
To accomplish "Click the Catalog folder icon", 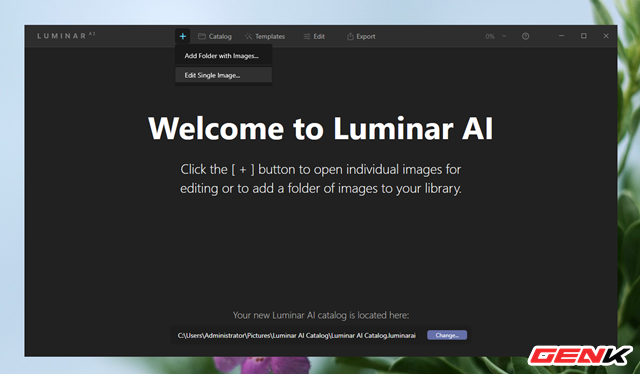I will [x=202, y=36].
